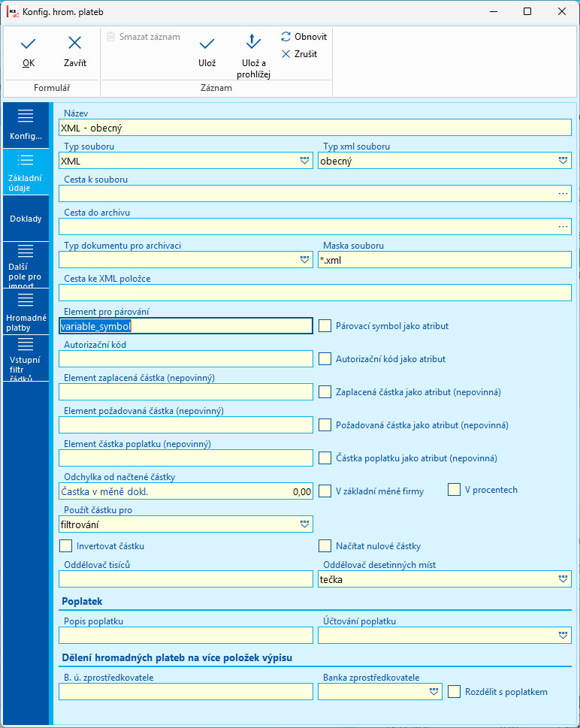Screen dimensions: 580x728
Task: Click the Odchylka od načtené částky field
Action: (186, 491)
